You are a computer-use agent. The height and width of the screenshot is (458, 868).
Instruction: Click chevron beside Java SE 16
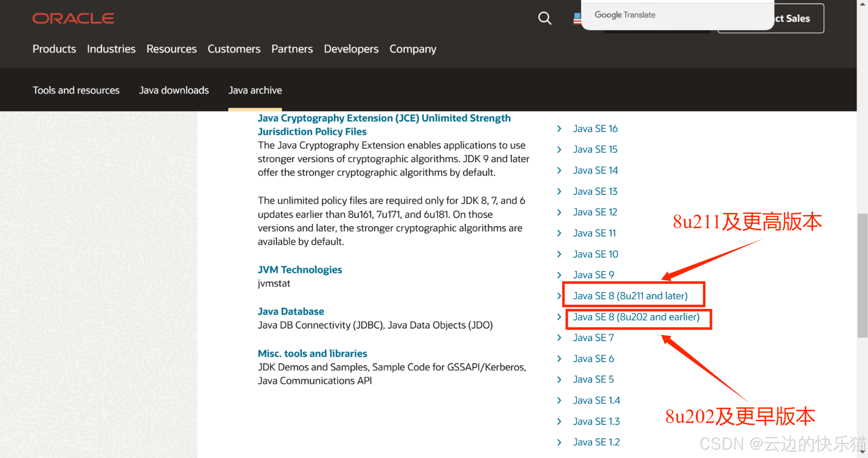pyautogui.click(x=559, y=129)
